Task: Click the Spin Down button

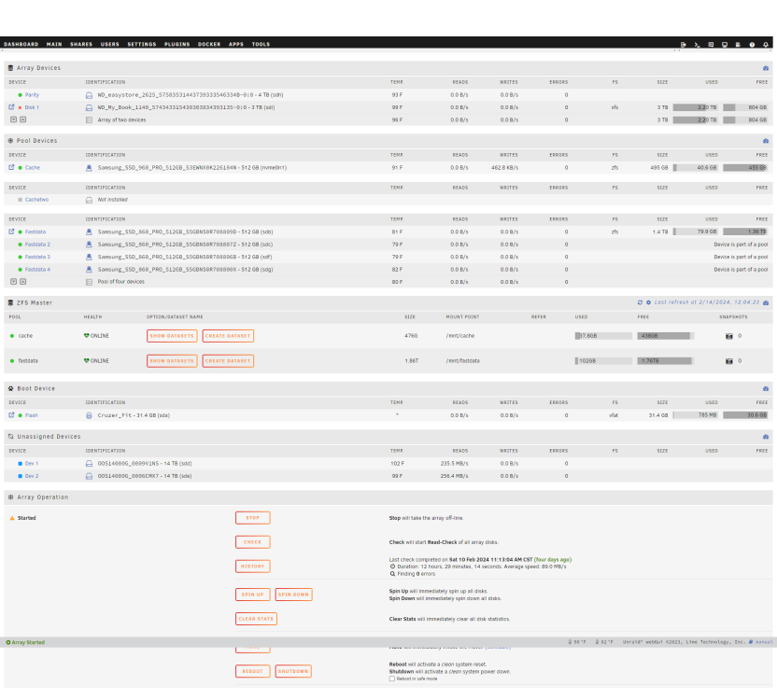Action: [x=293, y=595]
